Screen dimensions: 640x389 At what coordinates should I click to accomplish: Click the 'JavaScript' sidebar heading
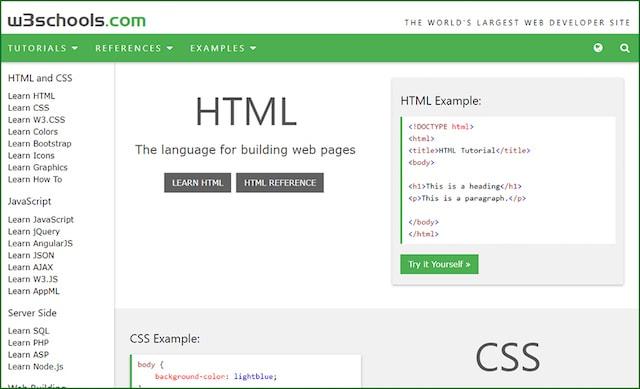pos(29,201)
